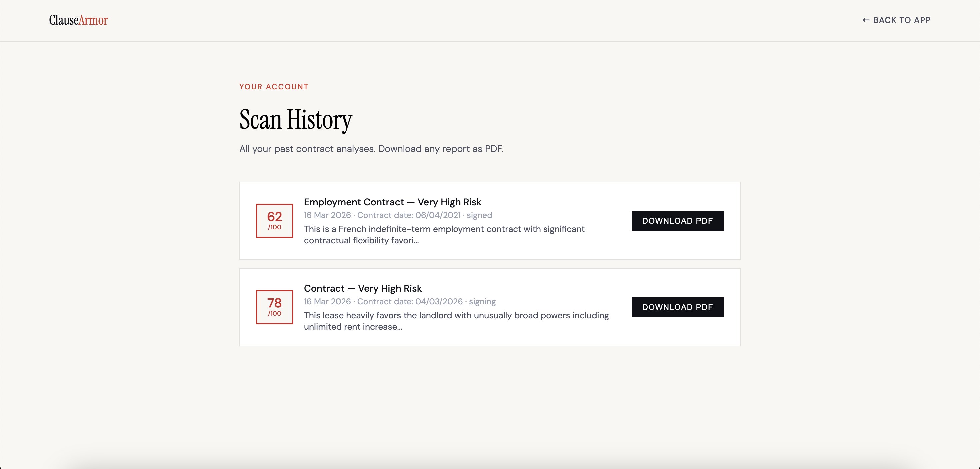Click the 62/100 risk score badge
This screenshot has width=980, height=469.
[x=274, y=221]
